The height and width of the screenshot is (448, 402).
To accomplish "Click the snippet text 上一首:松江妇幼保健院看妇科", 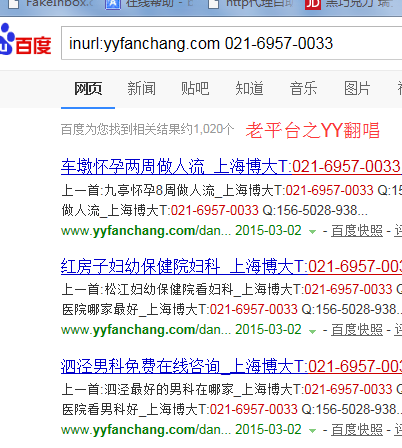I will [x=148, y=290].
